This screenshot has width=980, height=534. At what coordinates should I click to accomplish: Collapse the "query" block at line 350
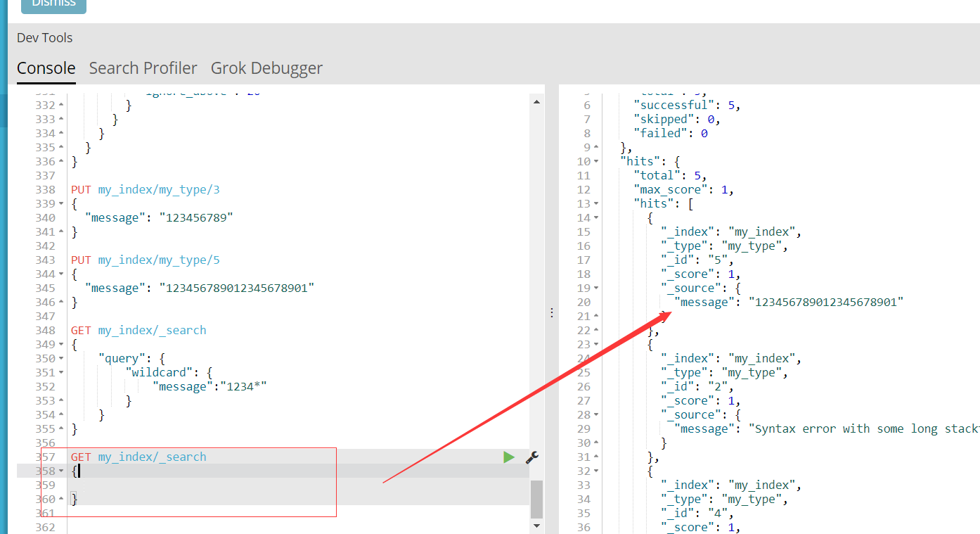pyautogui.click(x=61, y=359)
